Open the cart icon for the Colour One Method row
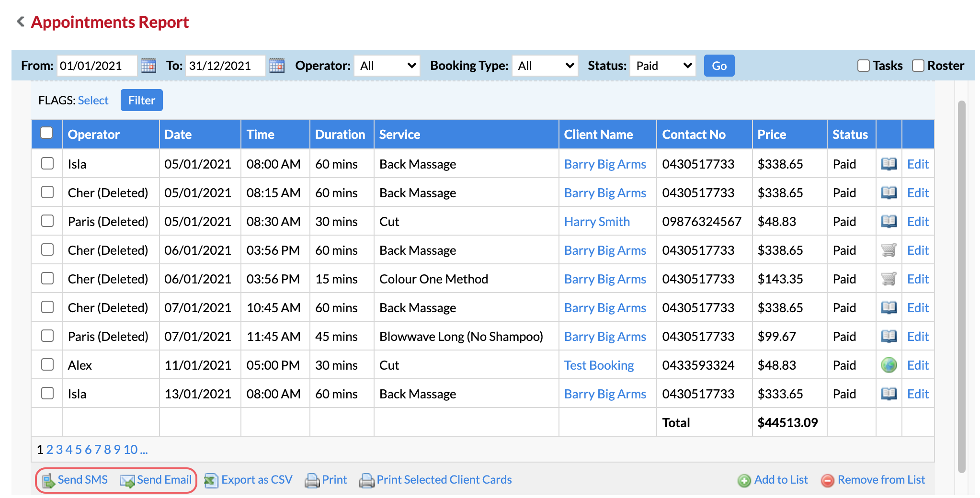Screen dimensions: 980x498 tap(889, 279)
